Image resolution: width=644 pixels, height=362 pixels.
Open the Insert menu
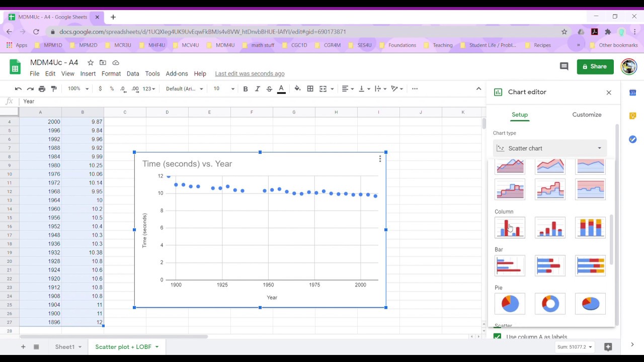[88, 73]
